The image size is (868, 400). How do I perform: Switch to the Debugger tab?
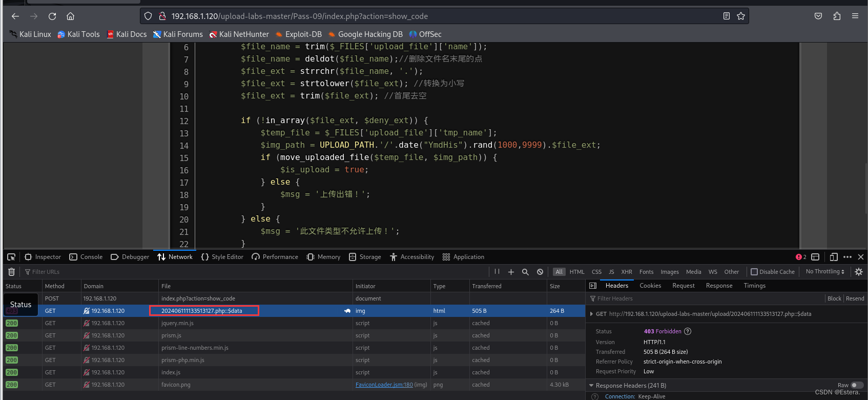pos(130,257)
